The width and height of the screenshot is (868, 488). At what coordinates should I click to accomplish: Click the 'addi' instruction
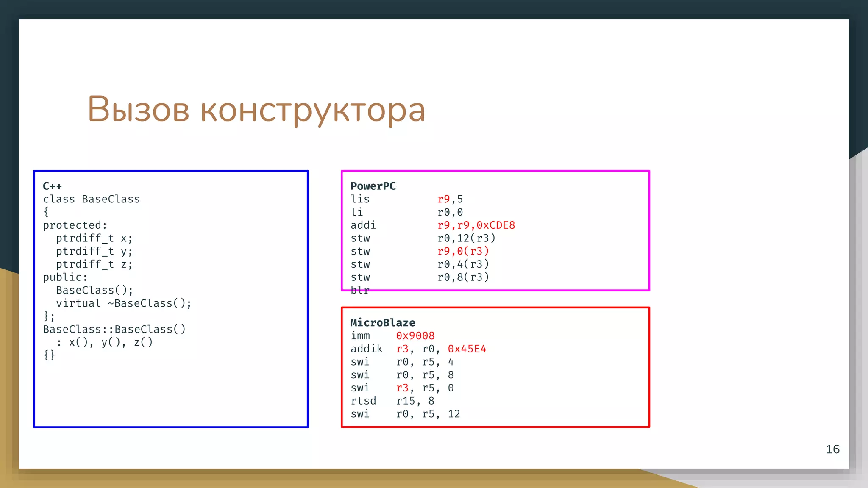click(x=363, y=225)
